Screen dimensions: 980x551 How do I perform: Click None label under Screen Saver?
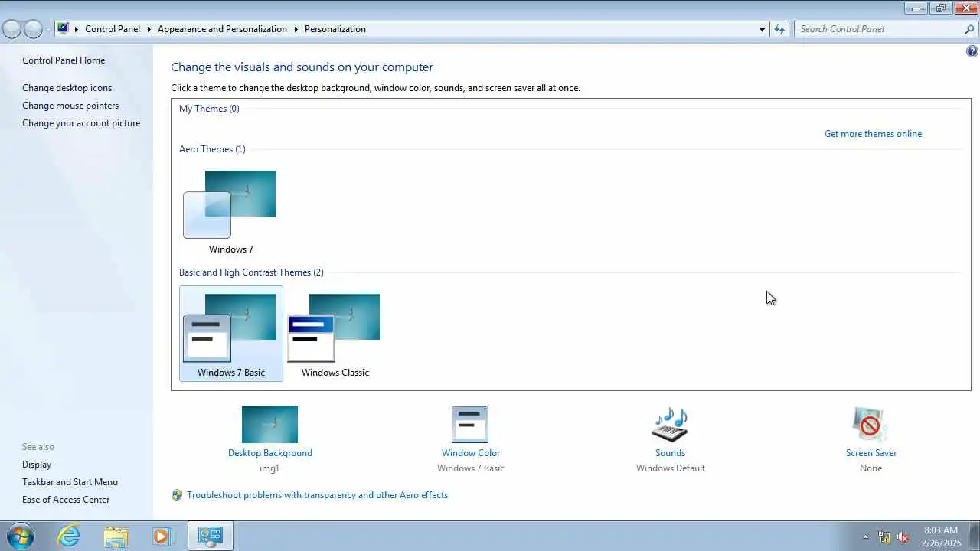click(871, 468)
